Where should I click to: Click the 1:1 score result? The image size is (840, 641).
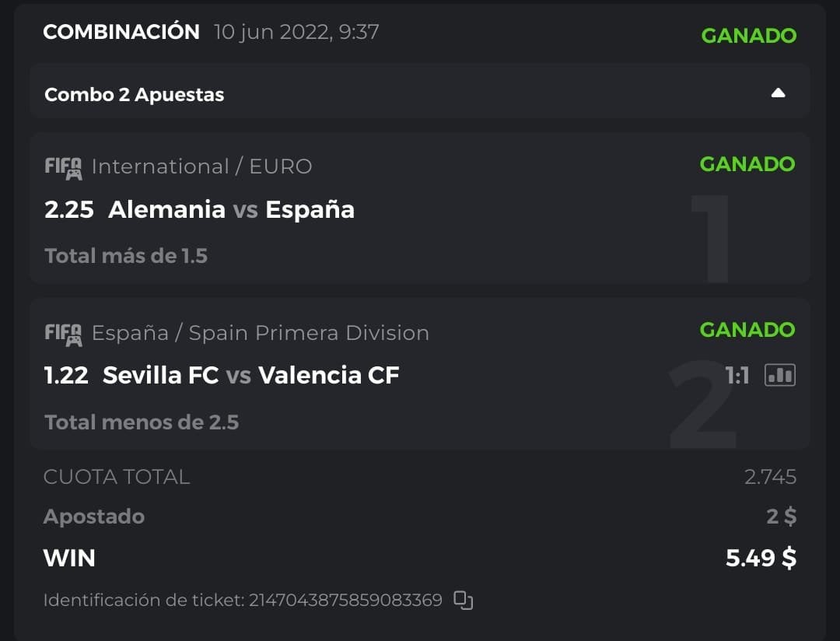(737, 377)
